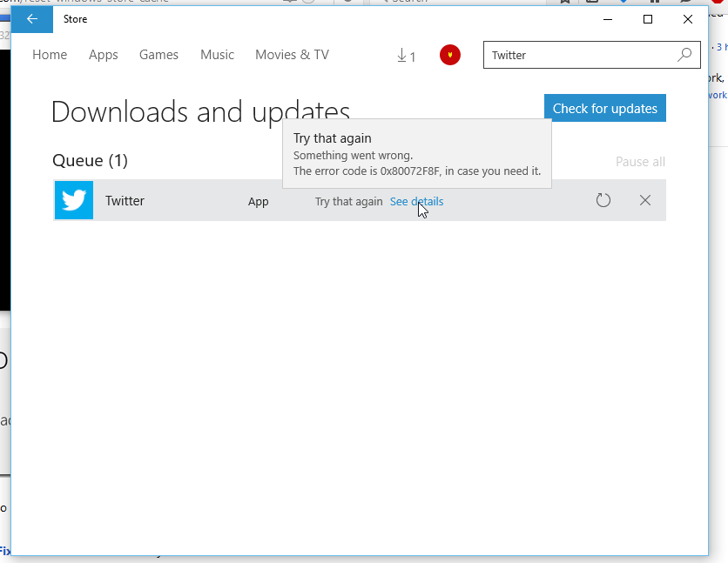Click the Downloads and updates heading

point(200,112)
